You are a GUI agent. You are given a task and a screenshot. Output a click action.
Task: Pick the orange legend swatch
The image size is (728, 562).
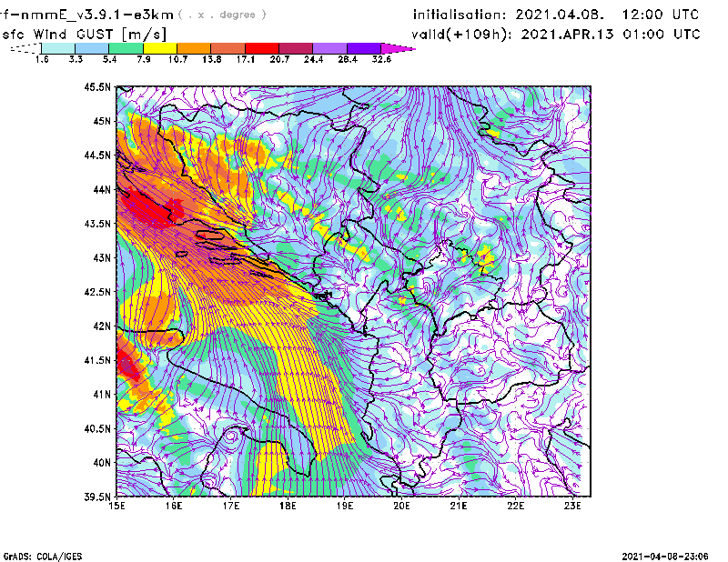click(194, 48)
